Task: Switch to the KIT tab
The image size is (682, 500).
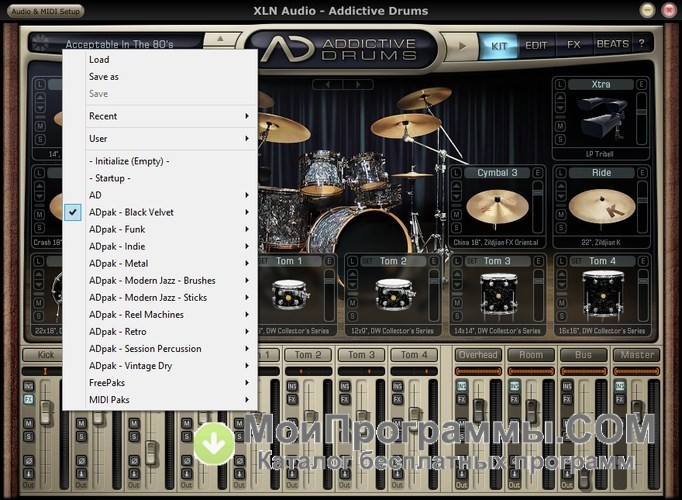Action: click(499, 46)
